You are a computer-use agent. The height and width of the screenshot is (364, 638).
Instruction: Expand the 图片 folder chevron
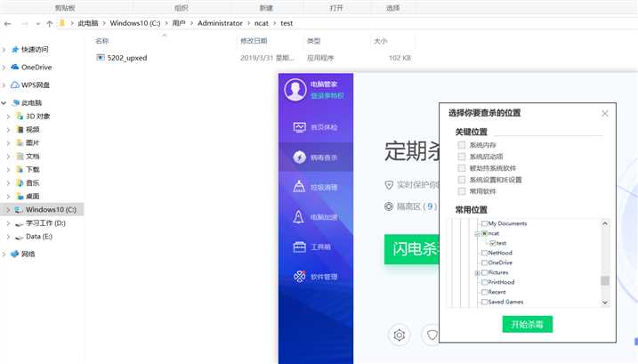8,143
